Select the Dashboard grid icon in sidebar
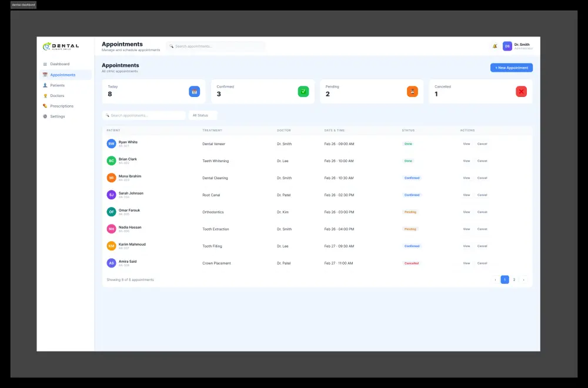The image size is (588, 388). tap(45, 64)
